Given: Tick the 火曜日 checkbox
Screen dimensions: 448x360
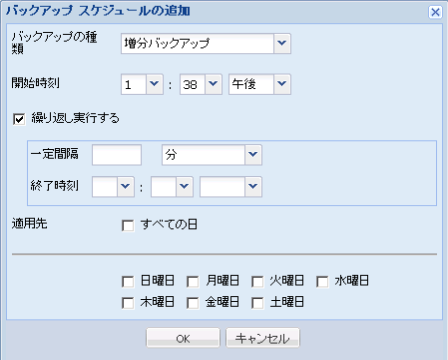Looking at the screenshot, I should pos(257,281).
